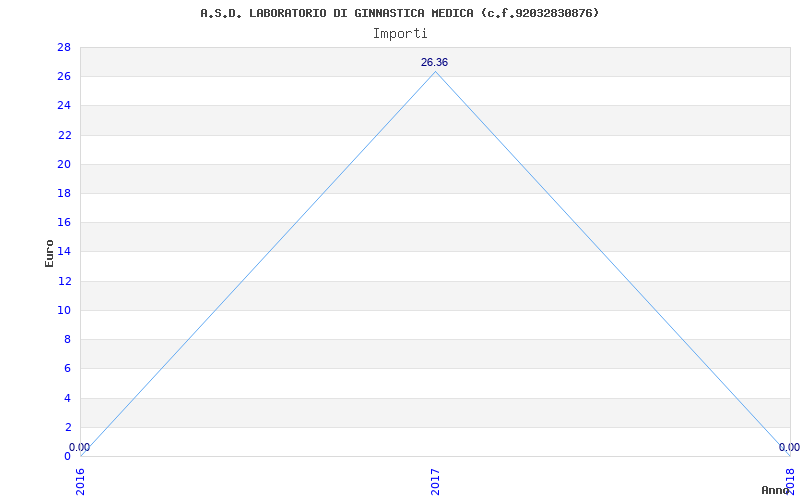Screen dimensions: 800x500
Task: Click the 26 y-axis tick label
Action: click(64, 77)
